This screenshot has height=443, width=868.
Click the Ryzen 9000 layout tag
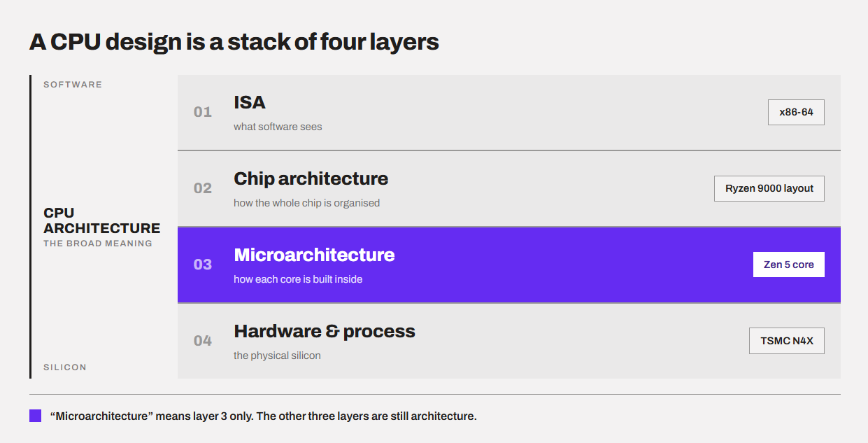(x=769, y=188)
